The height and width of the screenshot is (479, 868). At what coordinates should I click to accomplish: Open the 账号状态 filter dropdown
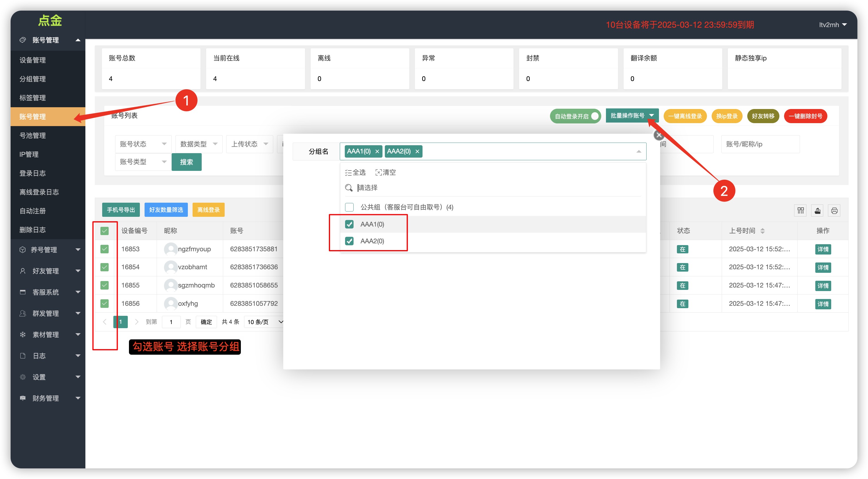pos(143,144)
